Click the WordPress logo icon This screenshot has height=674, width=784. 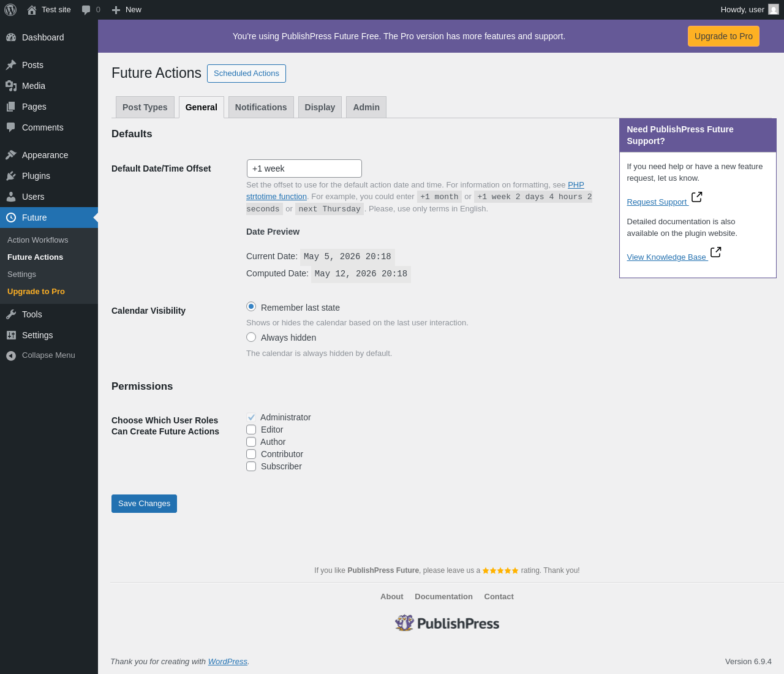pos(10,10)
